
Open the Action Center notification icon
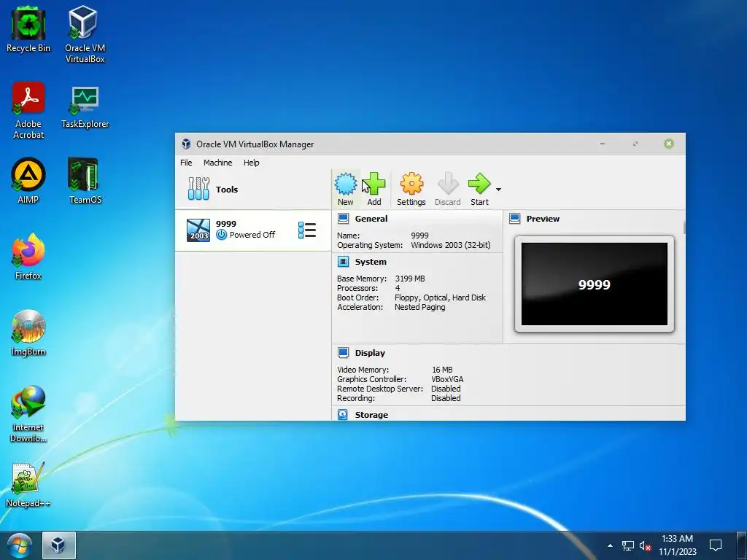(715, 545)
